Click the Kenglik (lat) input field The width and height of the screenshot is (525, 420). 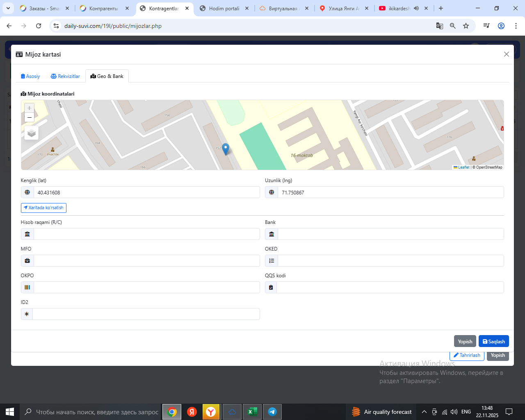pos(146,192)
